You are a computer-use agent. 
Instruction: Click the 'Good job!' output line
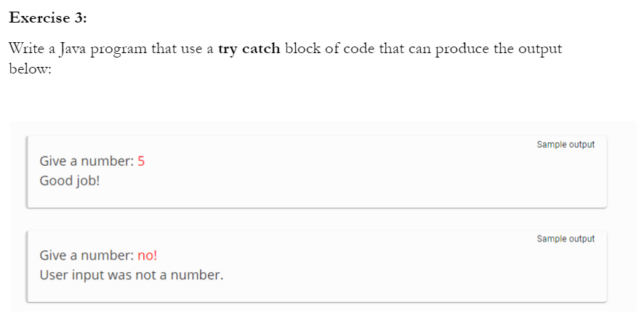69,180
